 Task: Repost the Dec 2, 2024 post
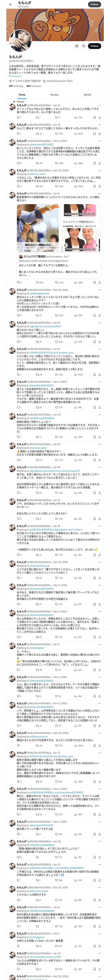pyautogui.click(x=37, y=163)
